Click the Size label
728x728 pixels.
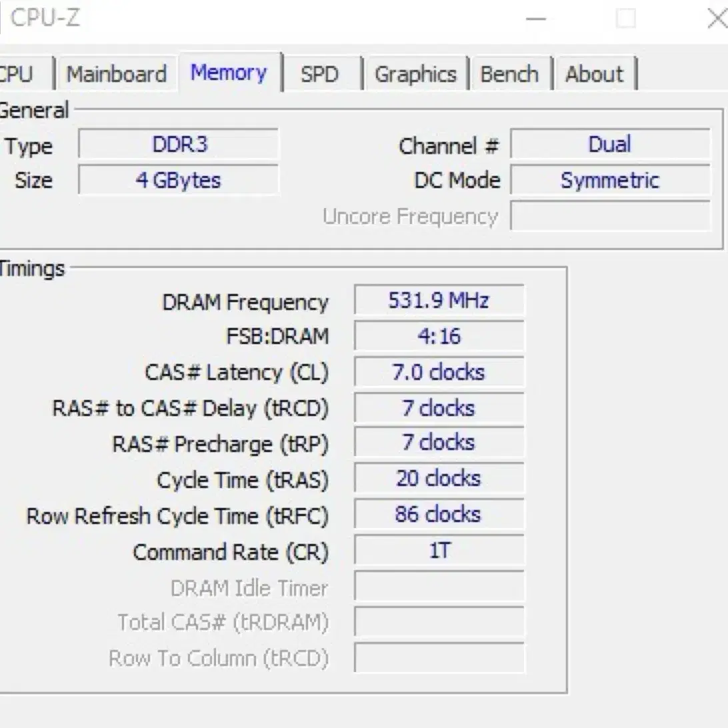tap(33, 180)
